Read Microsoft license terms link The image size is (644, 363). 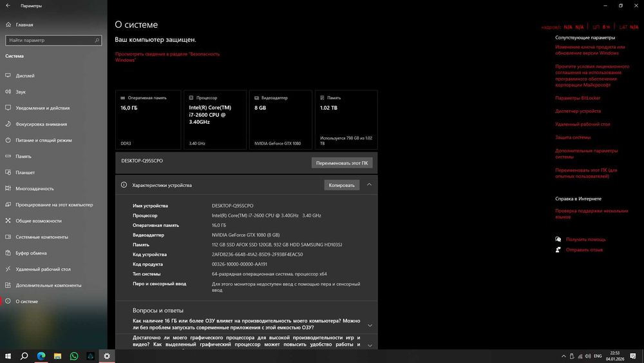pyautogui.click(x=592, y=75)
